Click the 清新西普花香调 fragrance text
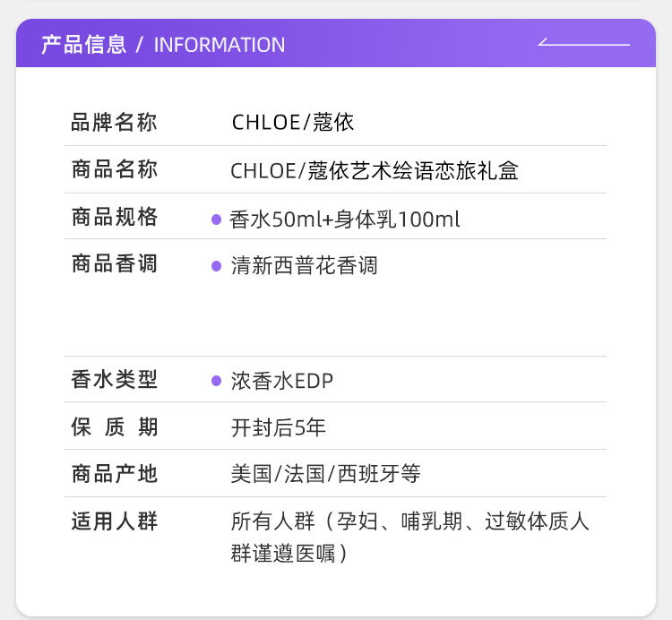Viewport: 672px width, 620px height. point(304,265)
